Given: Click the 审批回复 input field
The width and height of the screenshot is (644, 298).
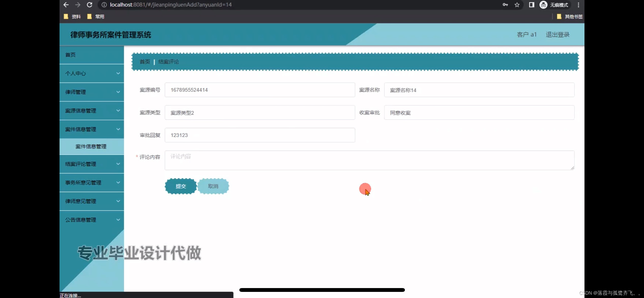Looking at the screenshot, I should point(260,135).
